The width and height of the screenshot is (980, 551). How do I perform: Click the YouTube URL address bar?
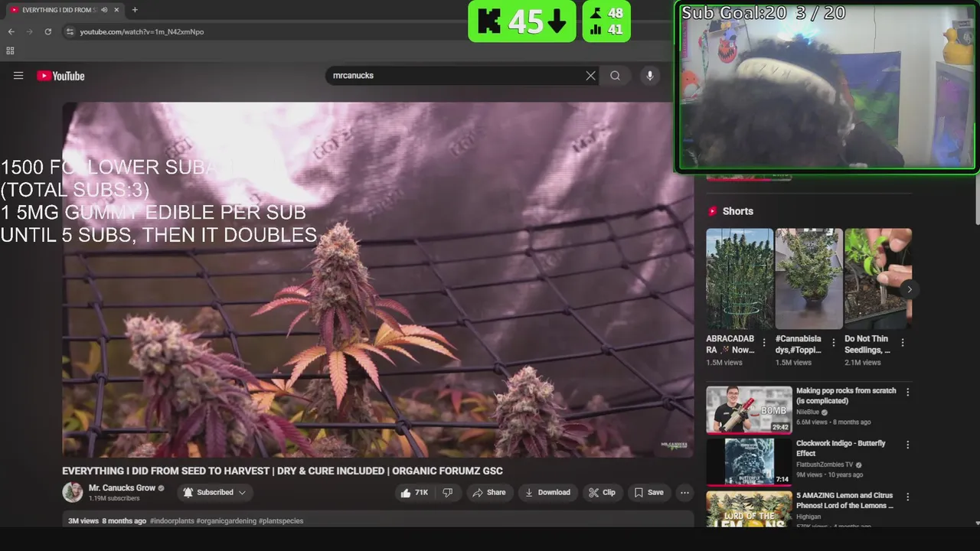click(x=142, y=31)
